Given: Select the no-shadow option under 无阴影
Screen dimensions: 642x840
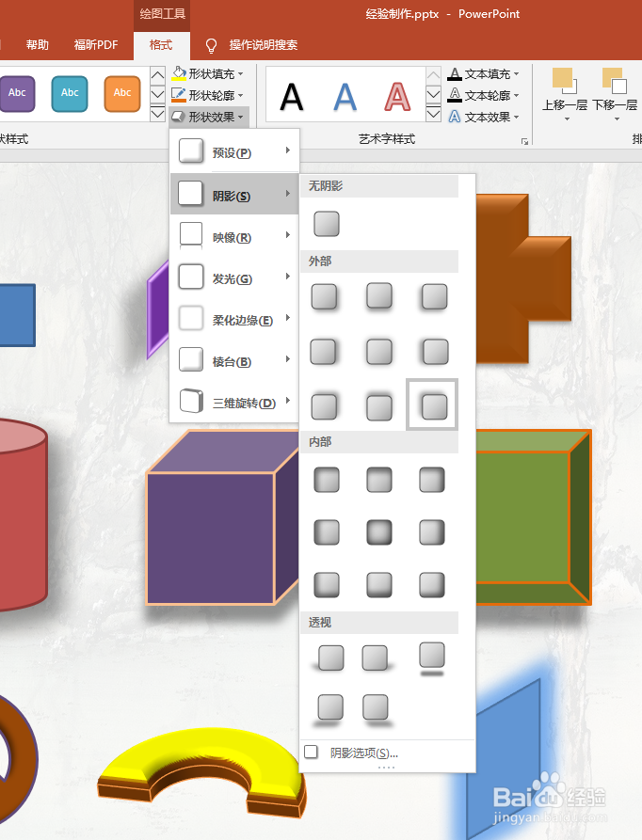Looking at the screenshot, I should coord(327,223).
